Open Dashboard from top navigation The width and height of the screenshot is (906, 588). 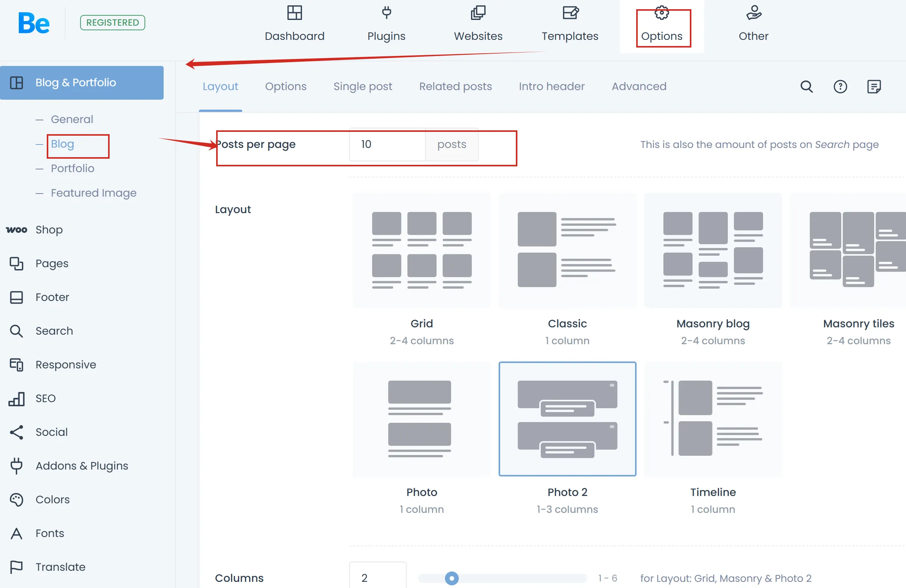[x=294, y=24]
